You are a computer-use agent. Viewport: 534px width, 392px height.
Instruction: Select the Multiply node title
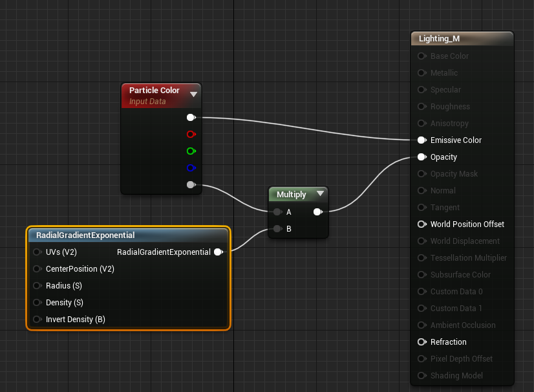291,194
